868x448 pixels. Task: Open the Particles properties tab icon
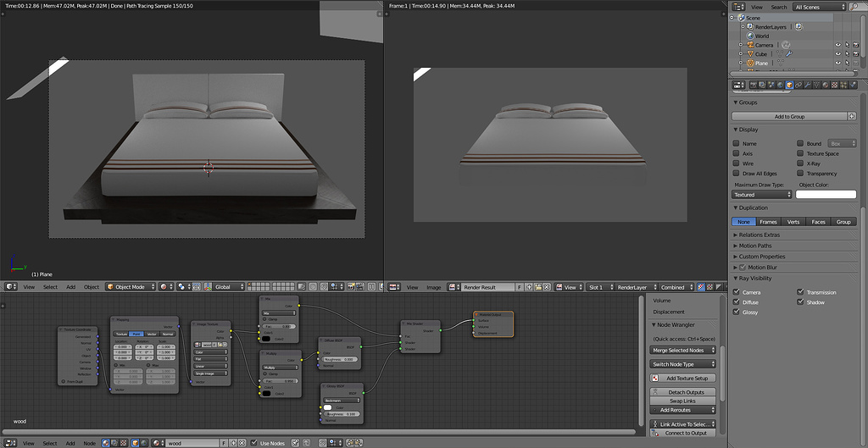(843, 85)
